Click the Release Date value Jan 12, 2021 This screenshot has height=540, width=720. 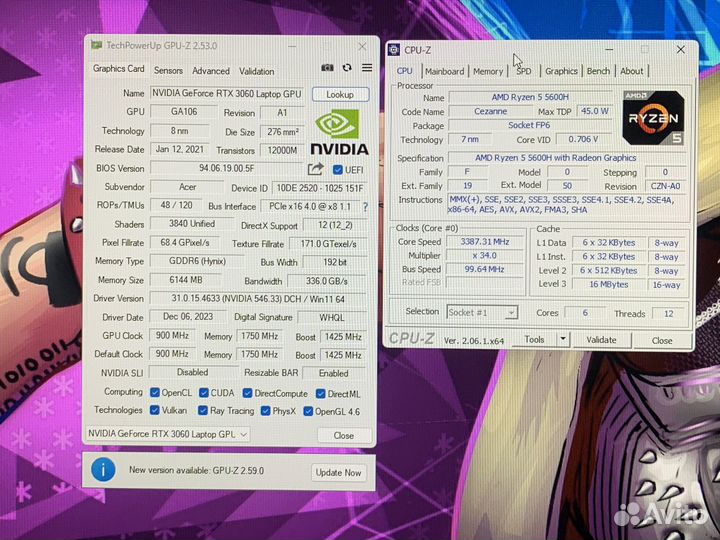(x=180, y=149)
